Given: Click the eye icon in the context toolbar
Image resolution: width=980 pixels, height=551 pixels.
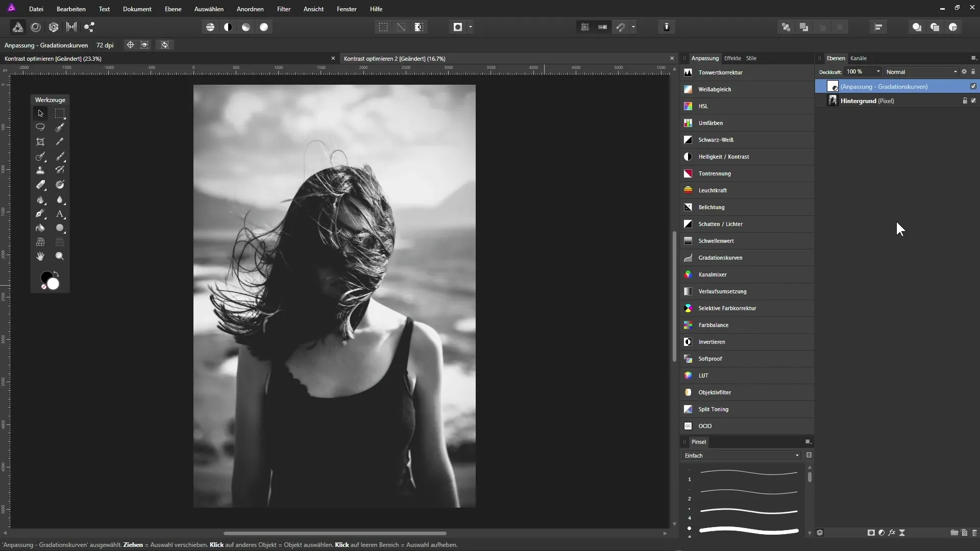Looking at the screenshot, I should pos(145,45).
